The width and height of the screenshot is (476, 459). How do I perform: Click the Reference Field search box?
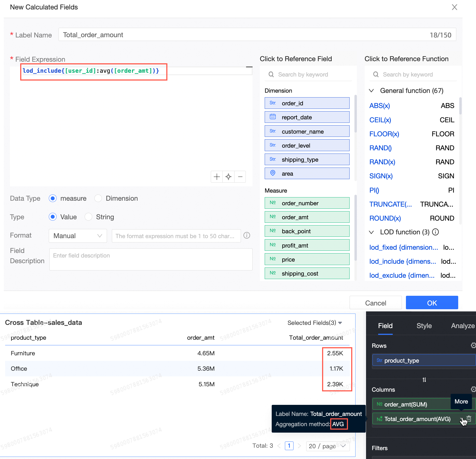point(308,74)
